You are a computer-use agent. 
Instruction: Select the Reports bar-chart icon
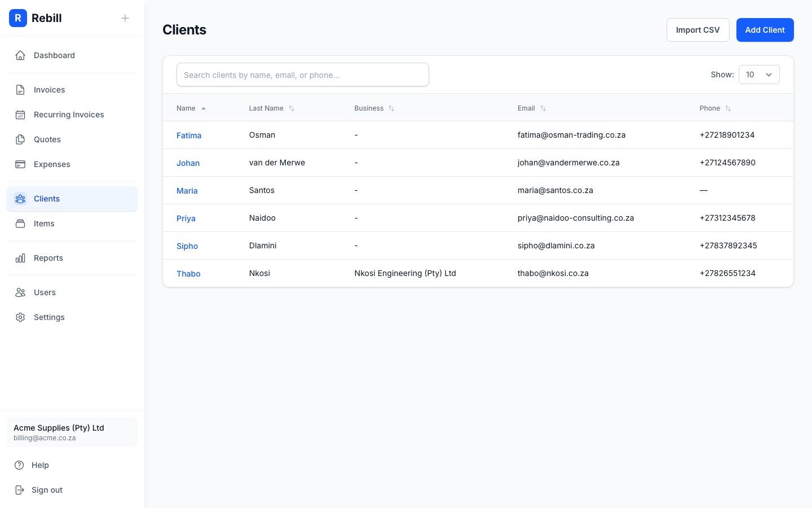pos(20,257)
